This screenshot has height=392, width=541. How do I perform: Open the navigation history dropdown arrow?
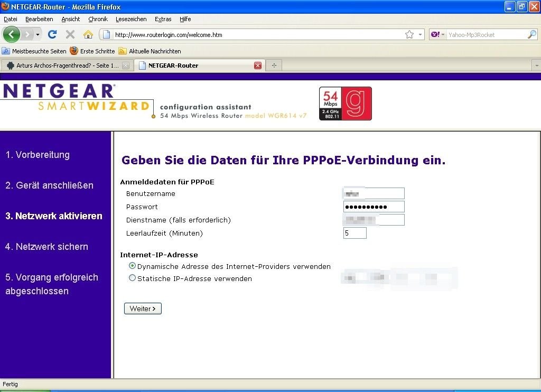tap(38, 34)
